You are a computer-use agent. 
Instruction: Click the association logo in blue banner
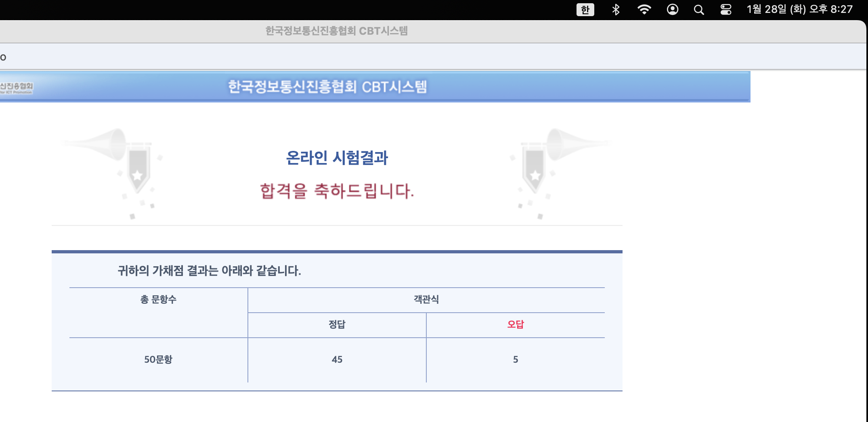point(17,88)
